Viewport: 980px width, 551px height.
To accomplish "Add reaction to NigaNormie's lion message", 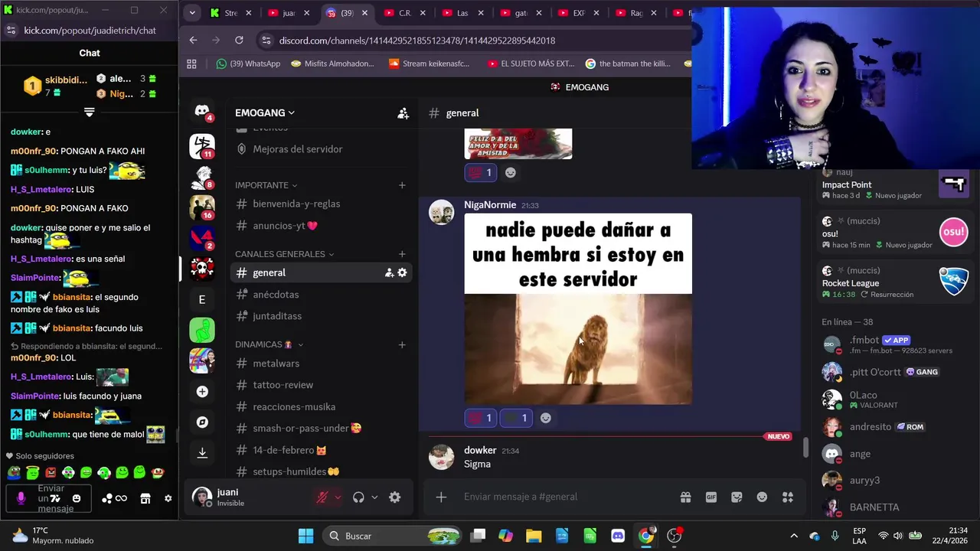I will (x=546, y=418).
